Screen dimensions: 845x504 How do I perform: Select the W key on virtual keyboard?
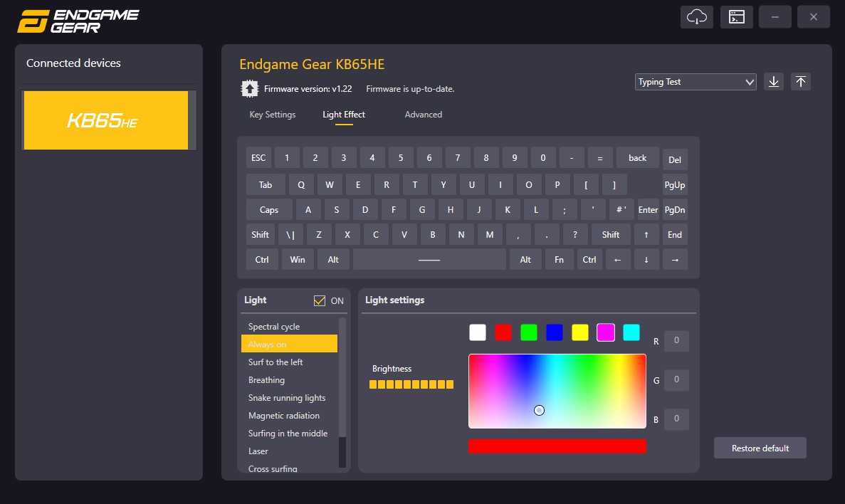tap(330, 185)
